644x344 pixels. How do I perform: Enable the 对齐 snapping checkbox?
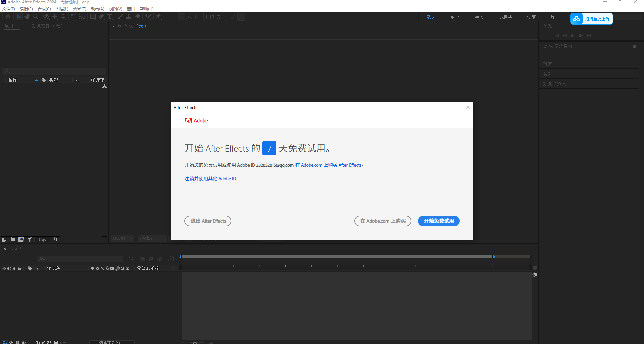tap(208, 17)
